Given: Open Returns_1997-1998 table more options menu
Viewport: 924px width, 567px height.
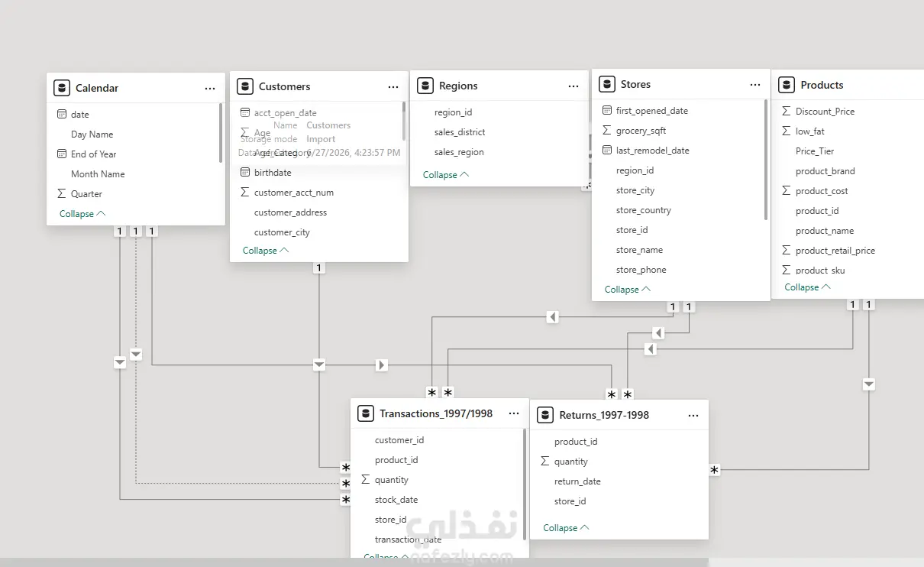Looking at the screenshot, I should pyautogui.click(x=693, y=416).
